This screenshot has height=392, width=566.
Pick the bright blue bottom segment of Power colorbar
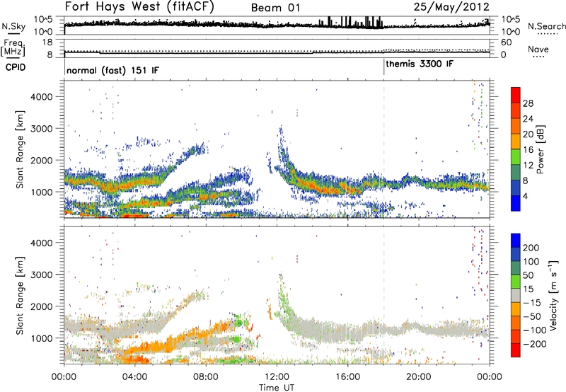516,203
